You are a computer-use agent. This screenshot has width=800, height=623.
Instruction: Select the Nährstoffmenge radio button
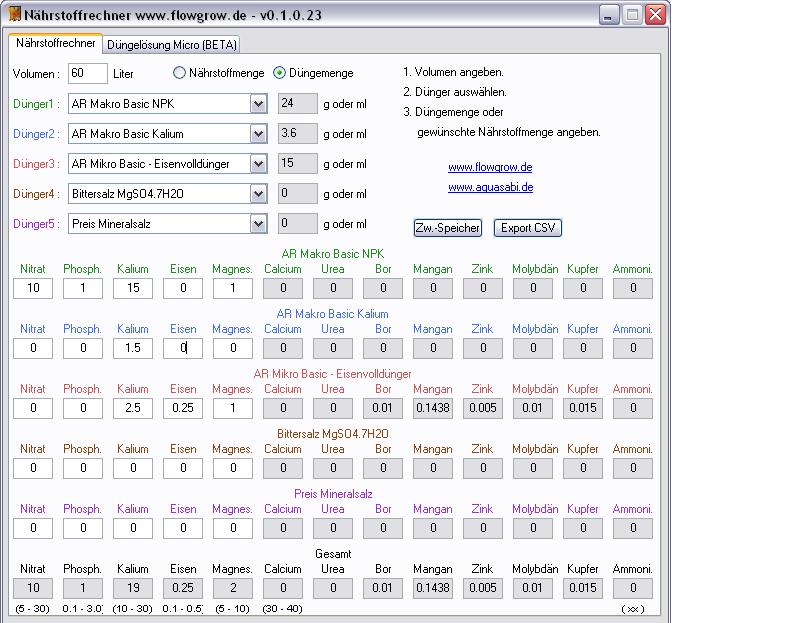[x=180, y=73]
